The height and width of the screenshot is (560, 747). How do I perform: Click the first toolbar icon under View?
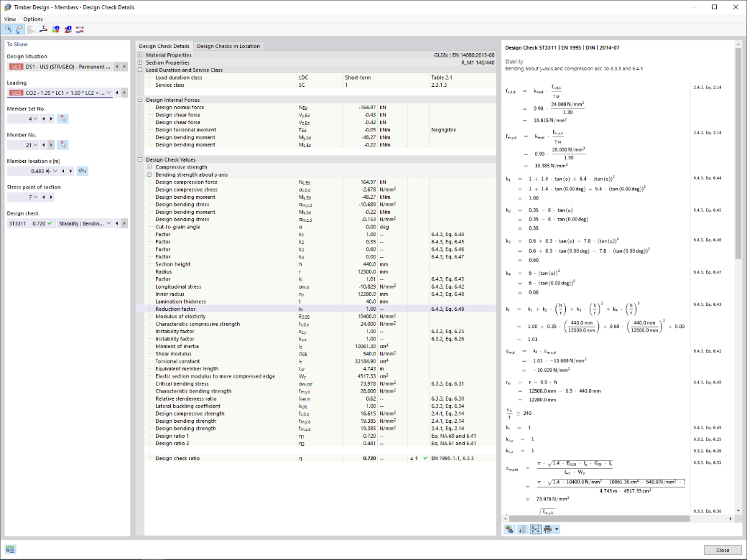point(8,29)
